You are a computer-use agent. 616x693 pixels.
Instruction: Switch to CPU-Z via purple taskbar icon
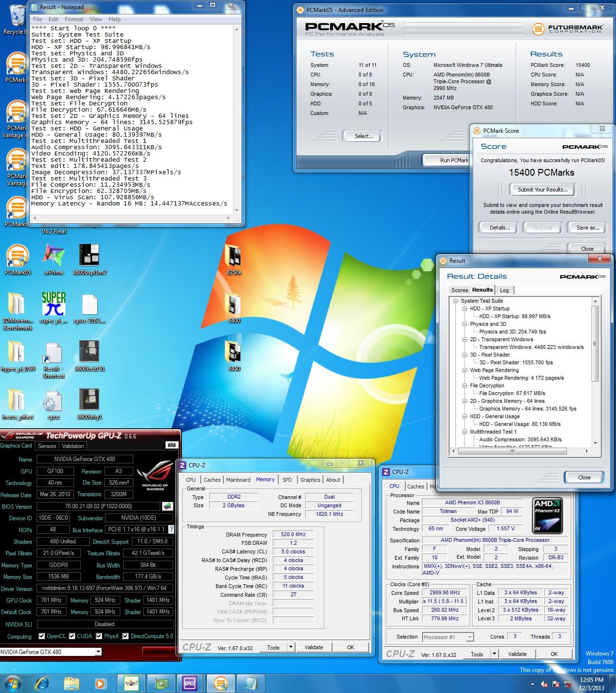coord(190,683)
